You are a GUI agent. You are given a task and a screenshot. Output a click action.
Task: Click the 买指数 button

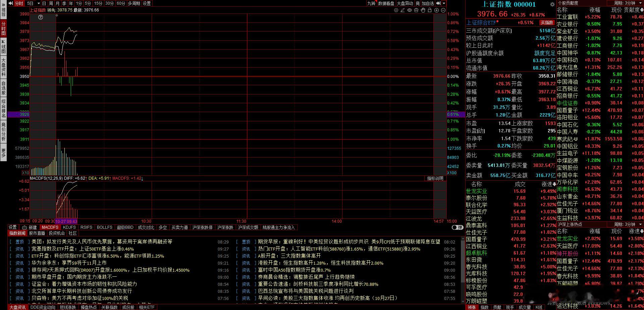pyautogui.click(x=547, y=23)
